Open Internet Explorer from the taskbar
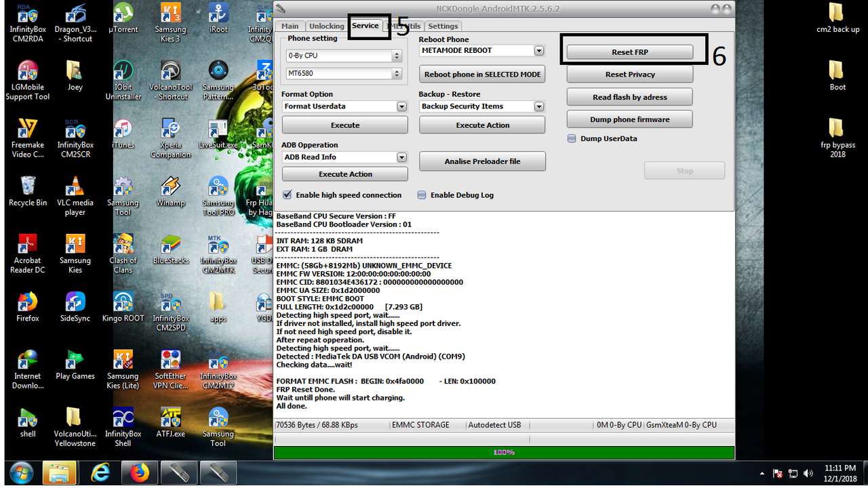Image resolution: width=868 pixels, height=488 pixels. pyautogui.click(x=100, y=472)
